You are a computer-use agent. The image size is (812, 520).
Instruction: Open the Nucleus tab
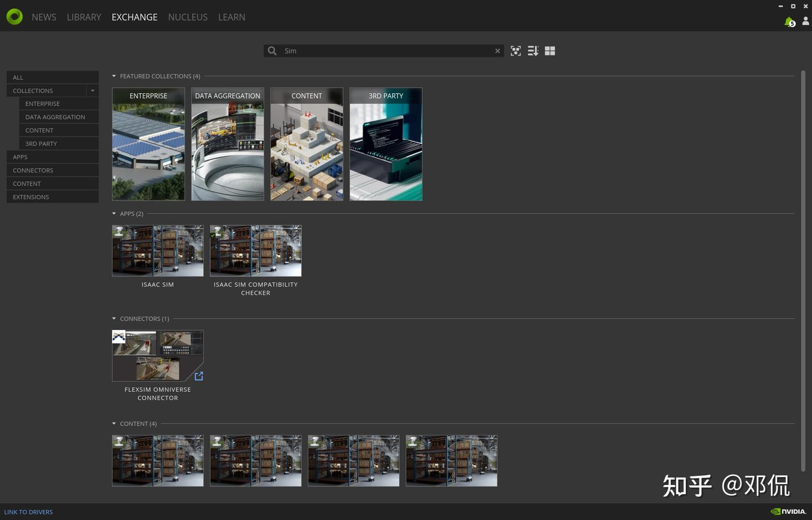(188, 17)
